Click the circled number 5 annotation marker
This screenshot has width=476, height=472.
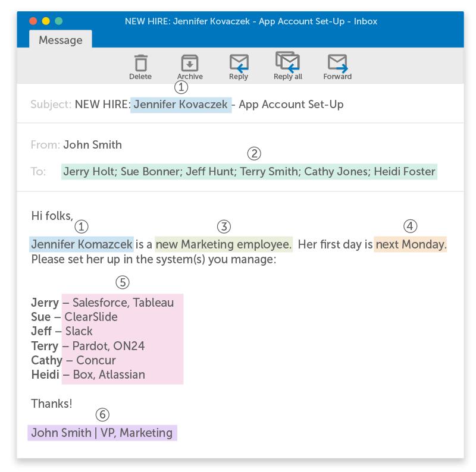tap(122, 282)
